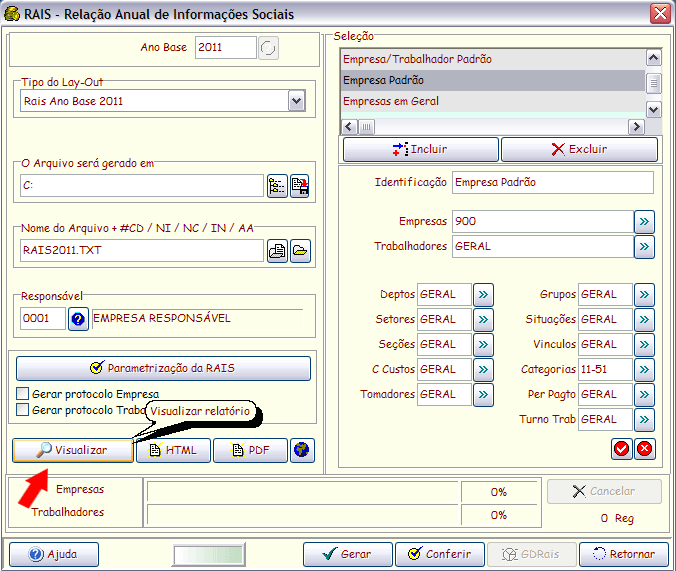Enable Gerar protocolo Trabalhador checkbox
This screenshot has width=676, height=571.
(22, 409)
